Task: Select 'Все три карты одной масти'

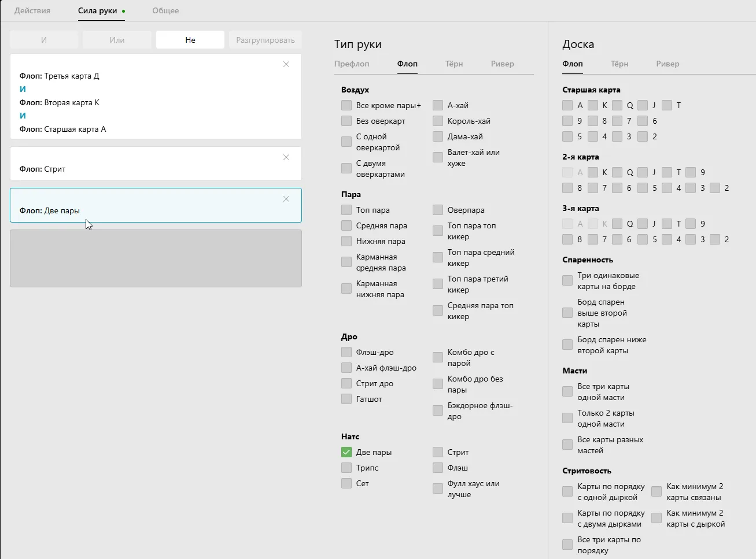Action: click(x=567, y=391)
